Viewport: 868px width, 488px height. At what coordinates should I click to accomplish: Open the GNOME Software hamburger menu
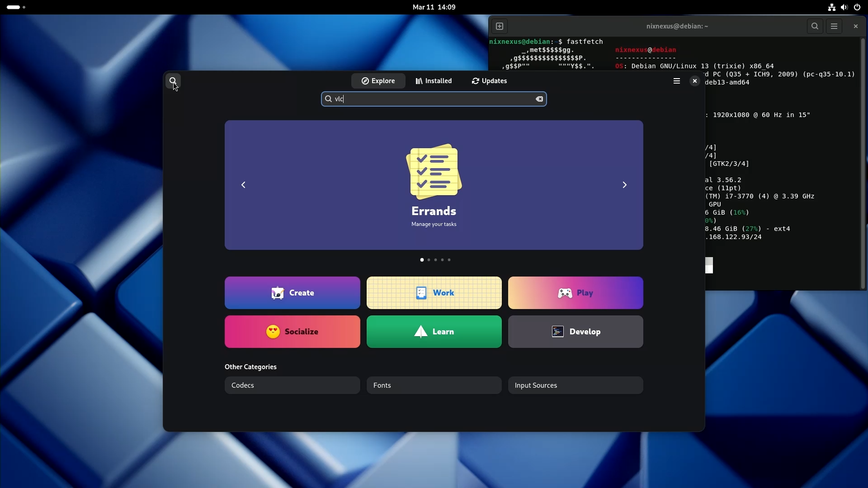(676, 80)
